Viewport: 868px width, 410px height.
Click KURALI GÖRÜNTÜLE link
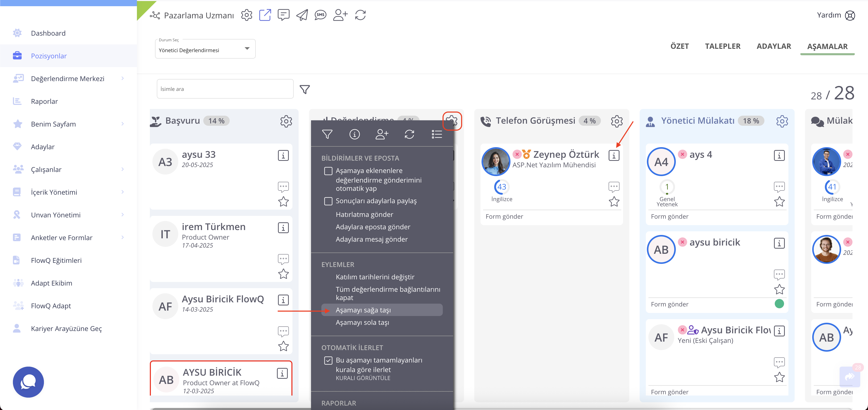click(363, 378)
